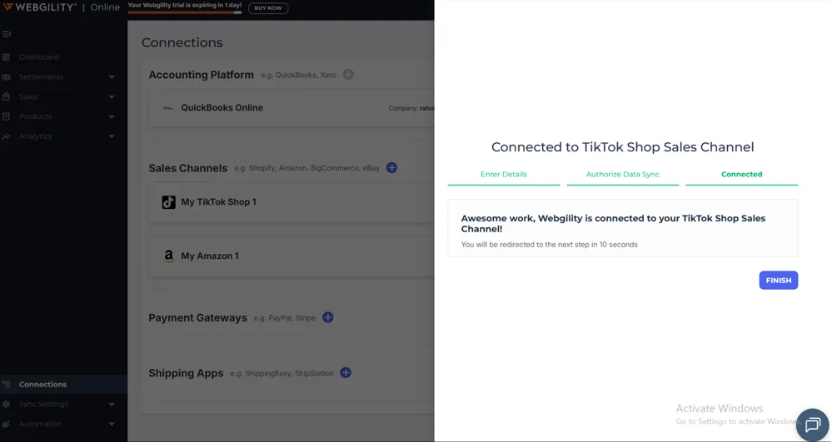Select the Connected step tab
The width and height of the screenshot is (831, 442).
click(741, 176)
